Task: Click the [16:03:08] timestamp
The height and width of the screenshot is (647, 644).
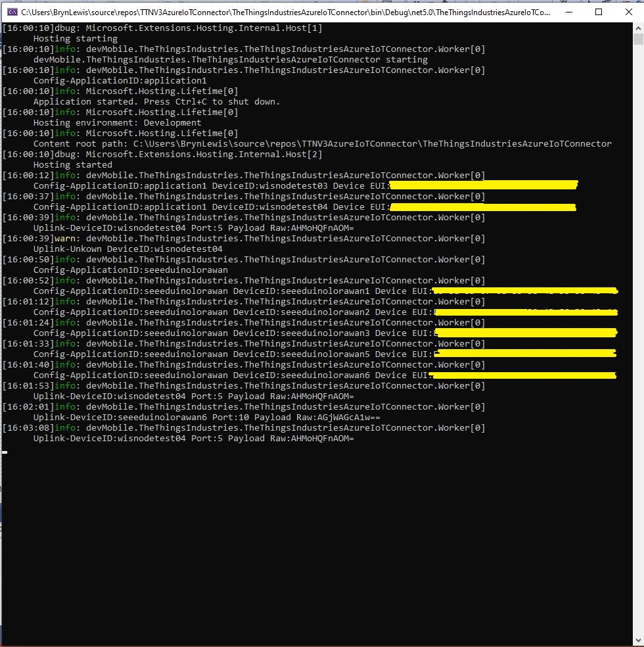Action: pyautogui.click(x=28, y=428)
